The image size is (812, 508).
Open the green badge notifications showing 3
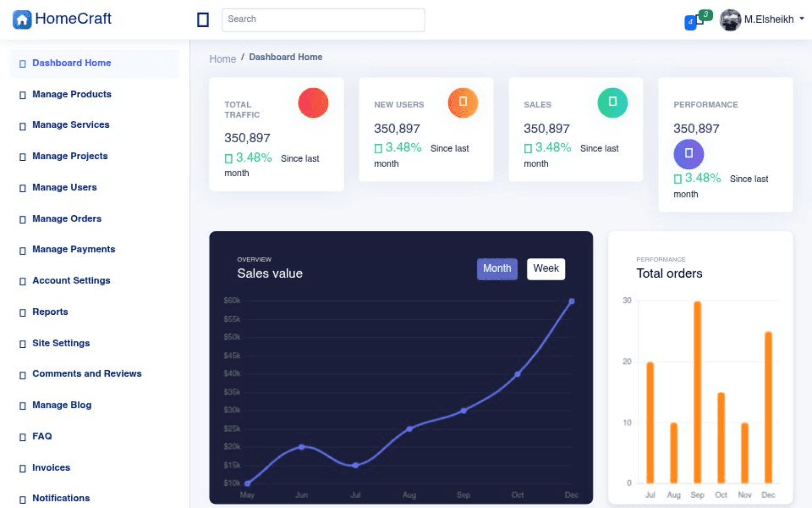tap(705, 15)
